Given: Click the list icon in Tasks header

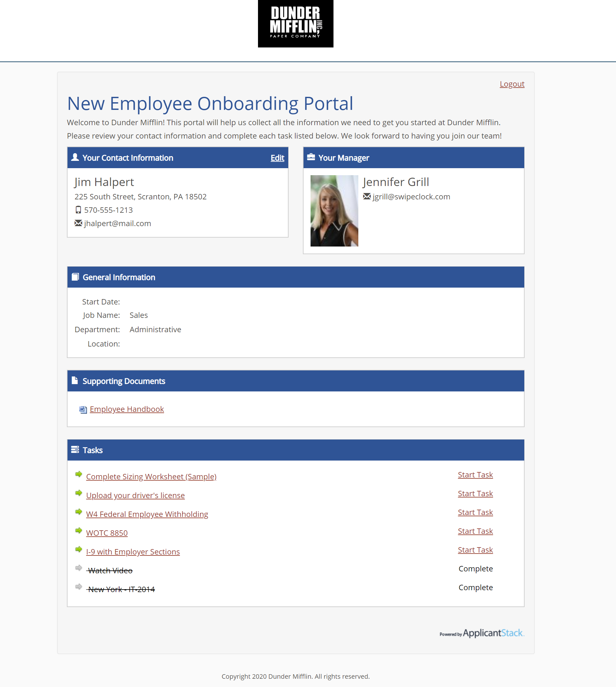Looking at the screenshot, I should (75, 449).
